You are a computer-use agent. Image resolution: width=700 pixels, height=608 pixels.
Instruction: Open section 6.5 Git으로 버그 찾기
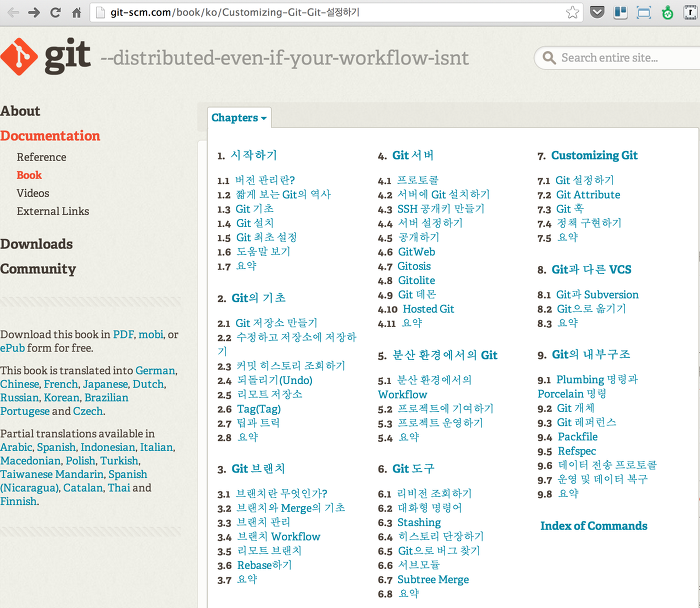pos(439,551)
